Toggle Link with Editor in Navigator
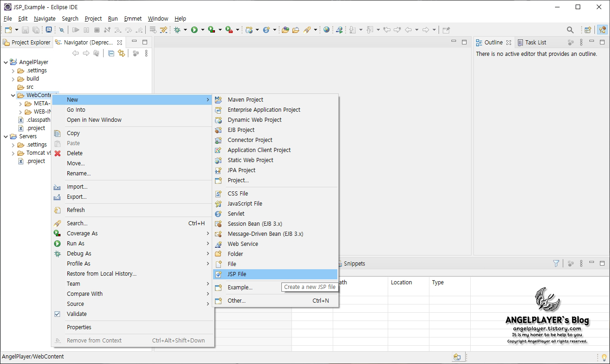Screen dimensions: 610x364 point(121,54)
